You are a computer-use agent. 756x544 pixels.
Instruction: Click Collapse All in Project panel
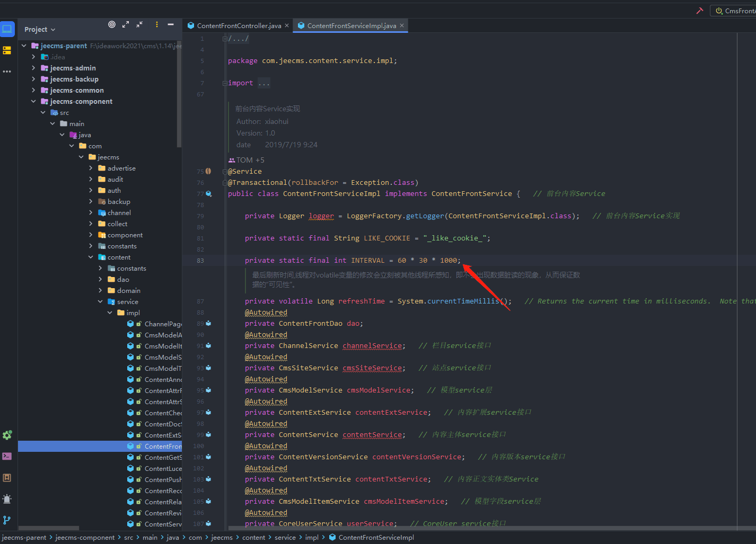coord(139,24)
